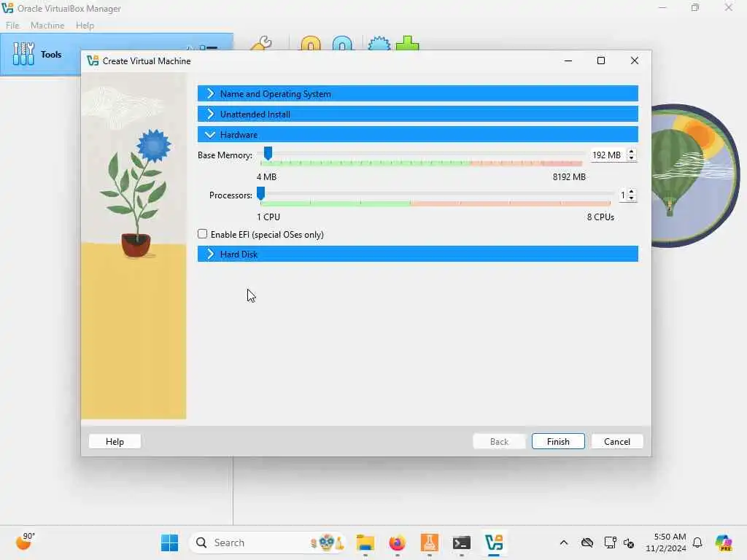This screenshot has height=560, width=747.
Task: Enable EFI (special OSes only) checkbox
Action: pos(203,234)
